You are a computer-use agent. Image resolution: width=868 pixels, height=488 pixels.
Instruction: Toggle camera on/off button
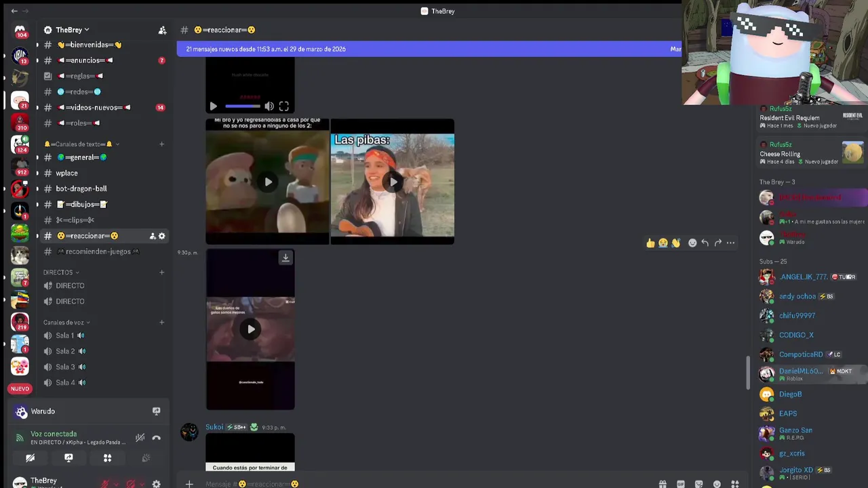coord(30,458)
